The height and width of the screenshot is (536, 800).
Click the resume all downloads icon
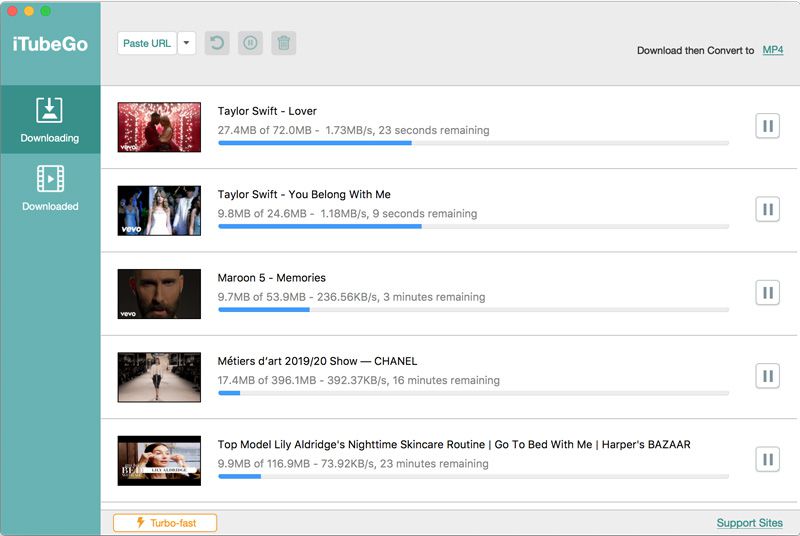tap(217, 43)
